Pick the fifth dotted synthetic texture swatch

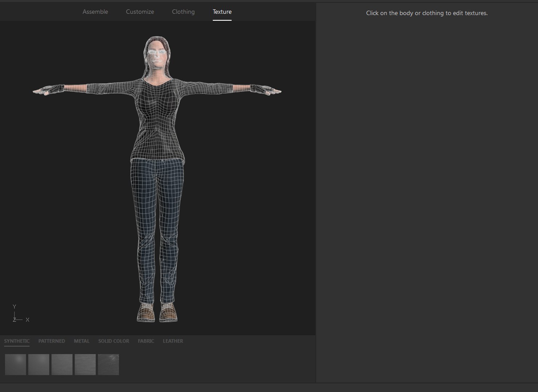point(109,364)
